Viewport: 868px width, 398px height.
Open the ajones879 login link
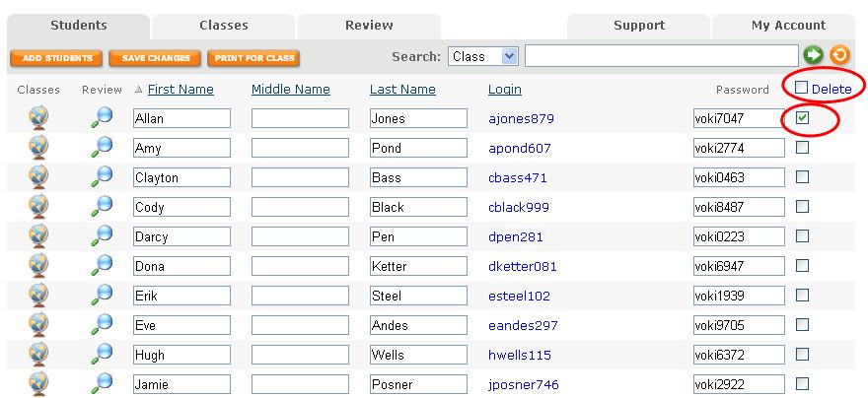tap(521, 119)
